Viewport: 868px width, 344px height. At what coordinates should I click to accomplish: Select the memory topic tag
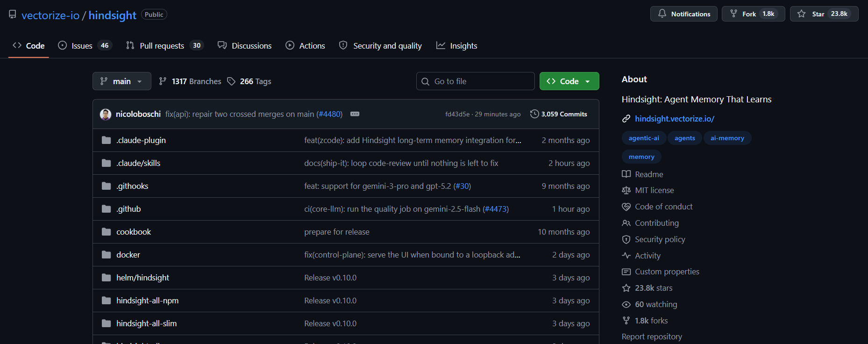click(x=641, y=157)
